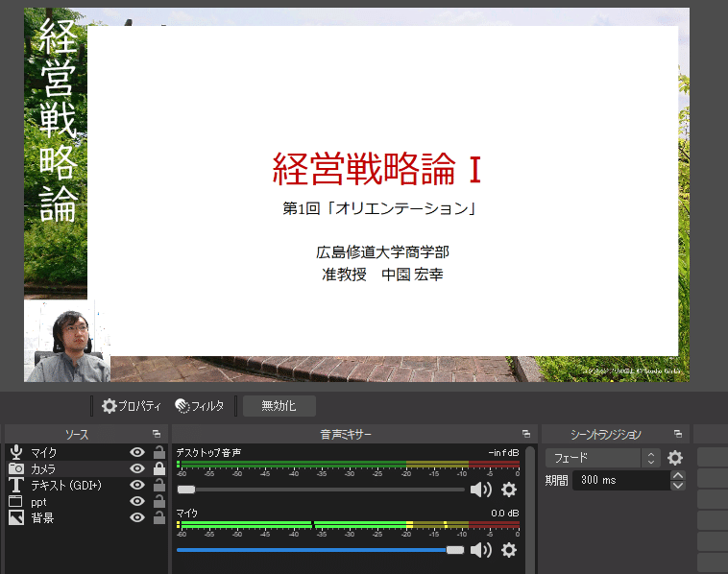728x574 pixels.
Task: Increase transition duration with up arrow
Action: point(678,475)
